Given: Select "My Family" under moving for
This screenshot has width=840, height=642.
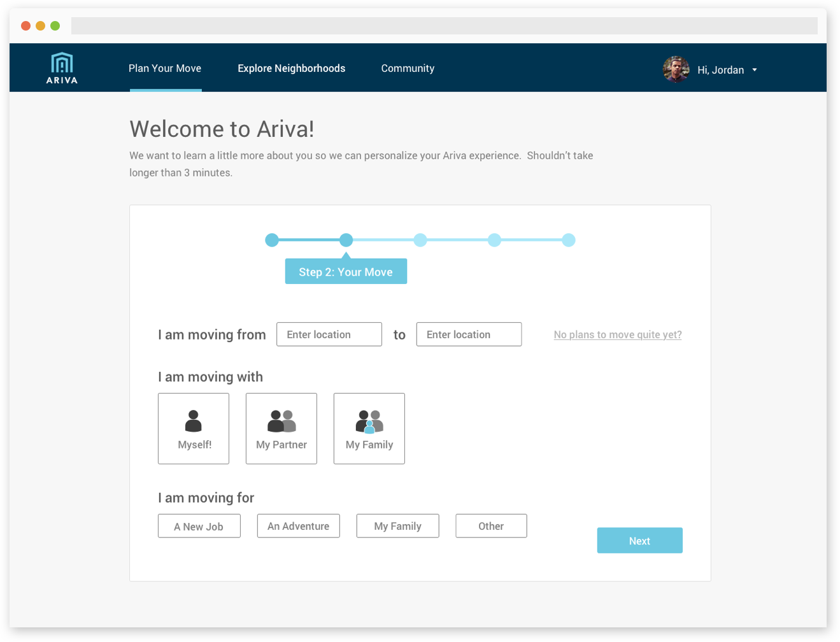Looking at the screenshot, I should (x=397, y=525).
